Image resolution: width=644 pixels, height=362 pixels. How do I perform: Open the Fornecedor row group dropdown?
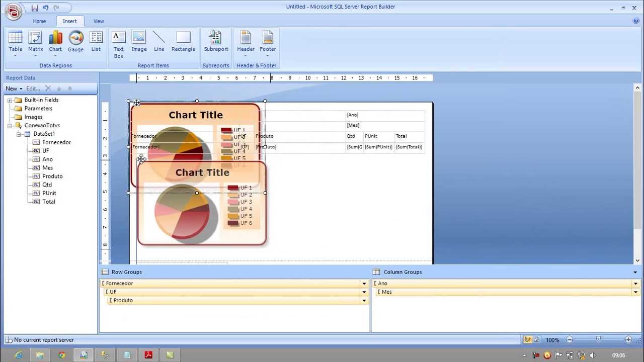pos(364,284)
